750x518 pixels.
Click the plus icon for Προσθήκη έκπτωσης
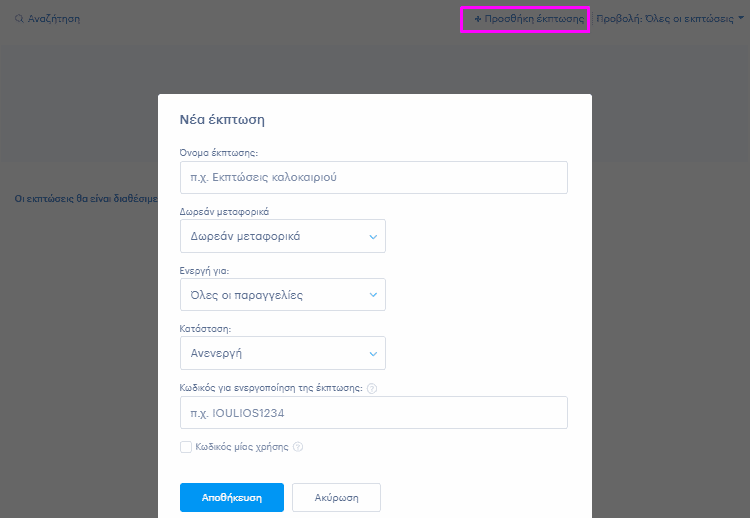(477, 19)
